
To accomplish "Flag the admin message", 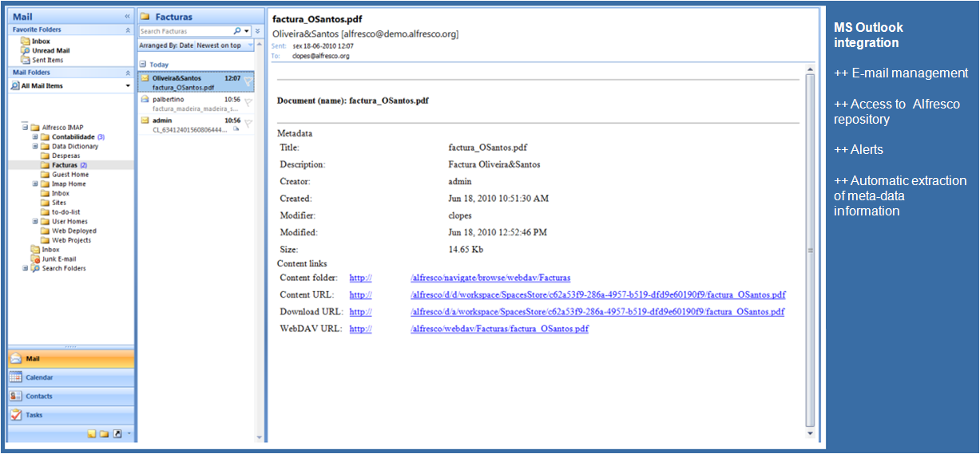I will 248,124.
